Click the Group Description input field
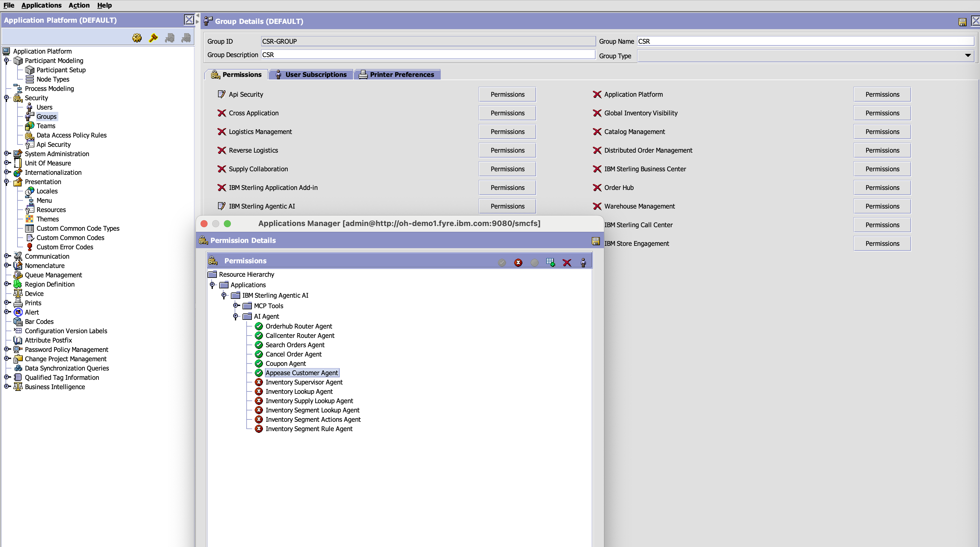Screen dimensions: 980x547 (428, 54)
